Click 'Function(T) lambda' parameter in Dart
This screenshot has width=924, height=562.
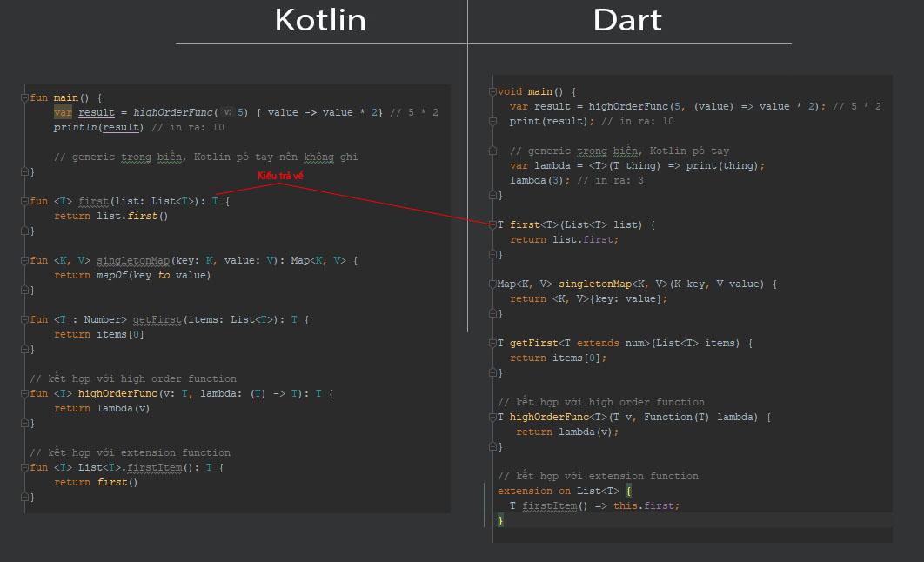pos(700,417)
